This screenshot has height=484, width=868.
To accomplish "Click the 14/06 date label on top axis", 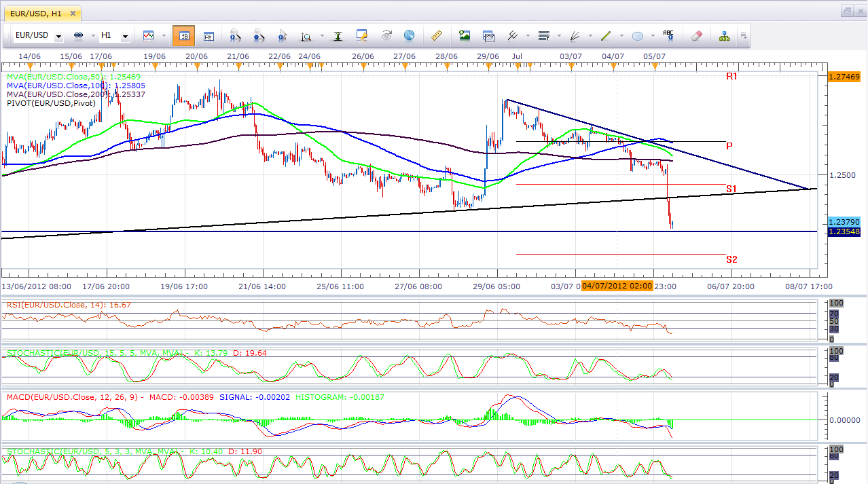I will (x=29, y=56).
